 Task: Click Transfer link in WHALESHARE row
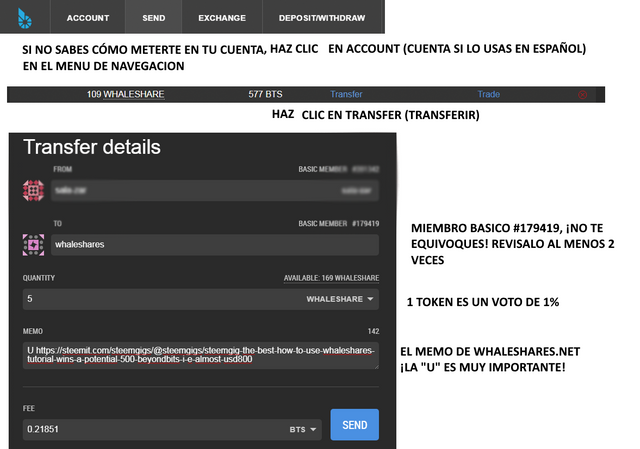point(346,94)
